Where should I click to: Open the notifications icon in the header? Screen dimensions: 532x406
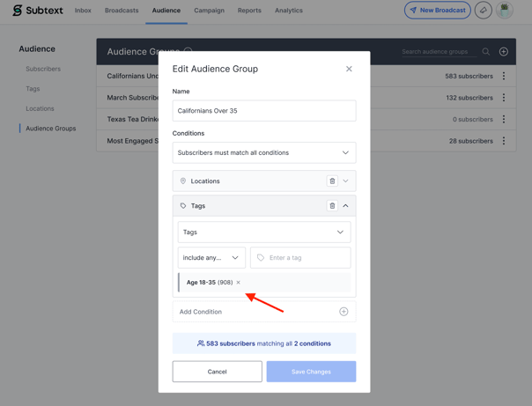[483, 11]
